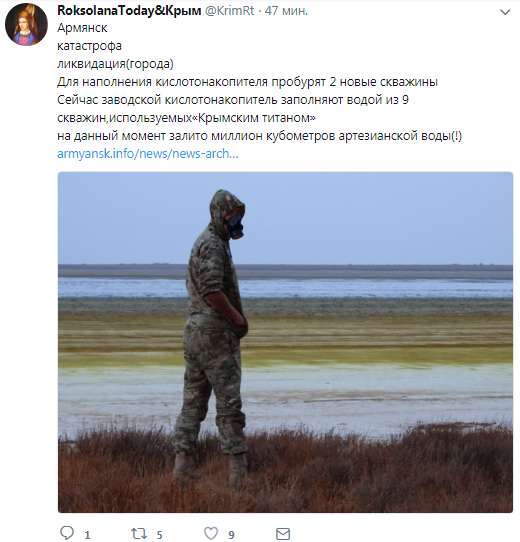Click the RoksolanaToday&Крым display name
This screenshot has height=542, width=520.
[x=129, y=11]
